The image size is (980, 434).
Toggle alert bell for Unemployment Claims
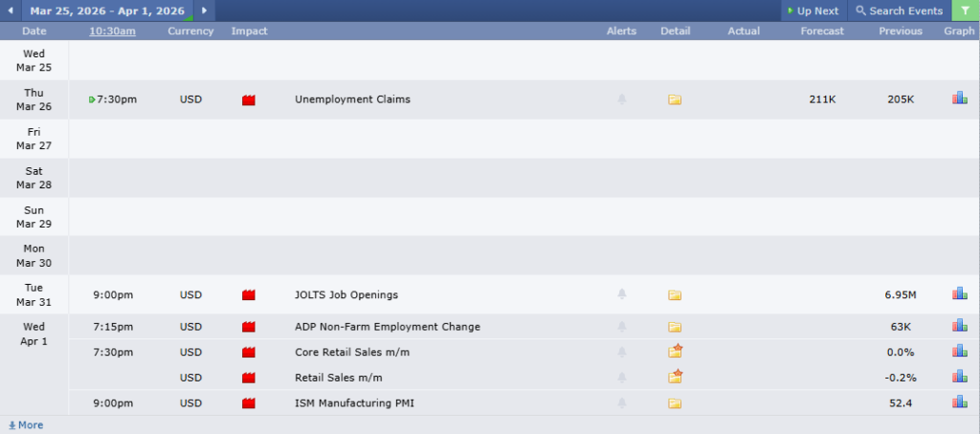pos(621,99)
